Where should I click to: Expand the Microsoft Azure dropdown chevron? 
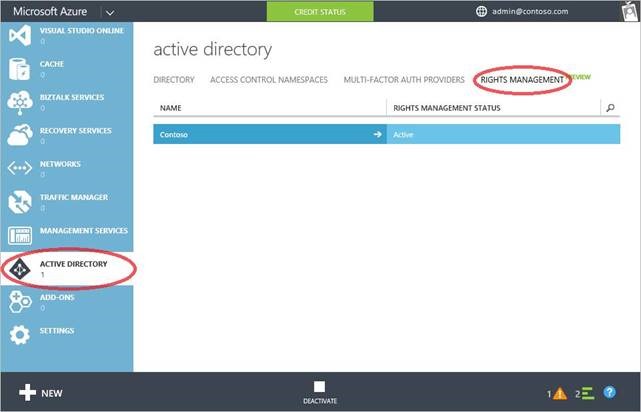click(x=110, y=12)
